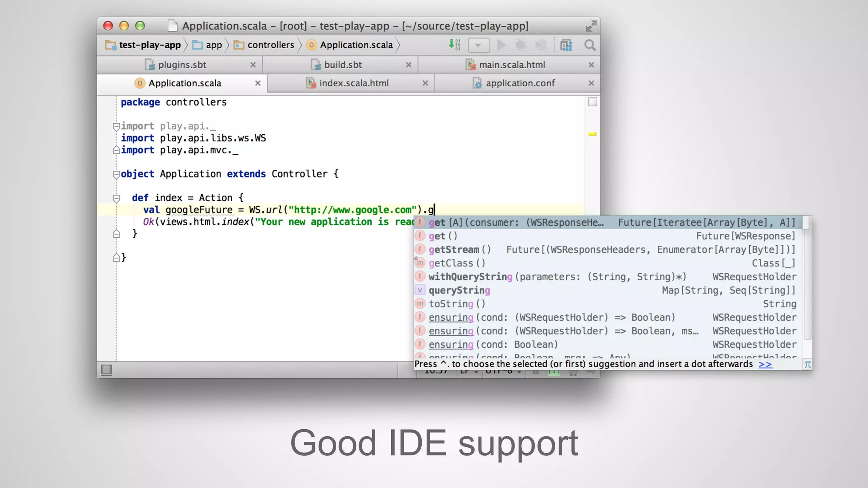Click the tool windows icon in bottom-left corner

(106, 370)
